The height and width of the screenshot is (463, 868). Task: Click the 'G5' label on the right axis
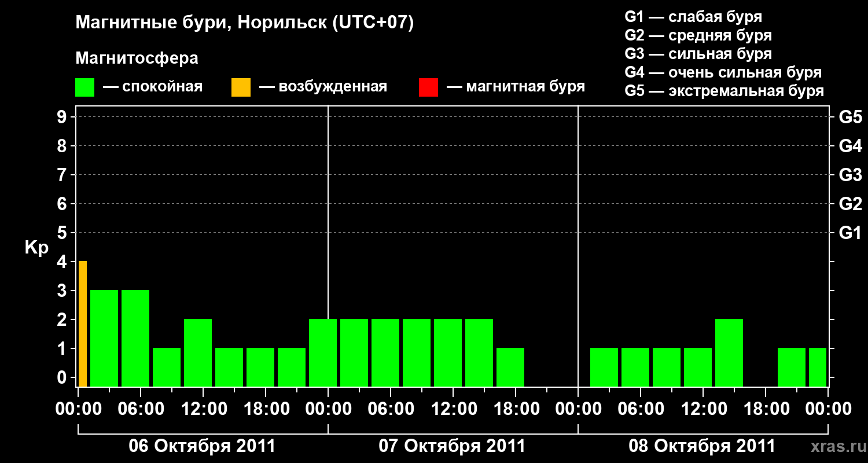click(x=850, y=117)
